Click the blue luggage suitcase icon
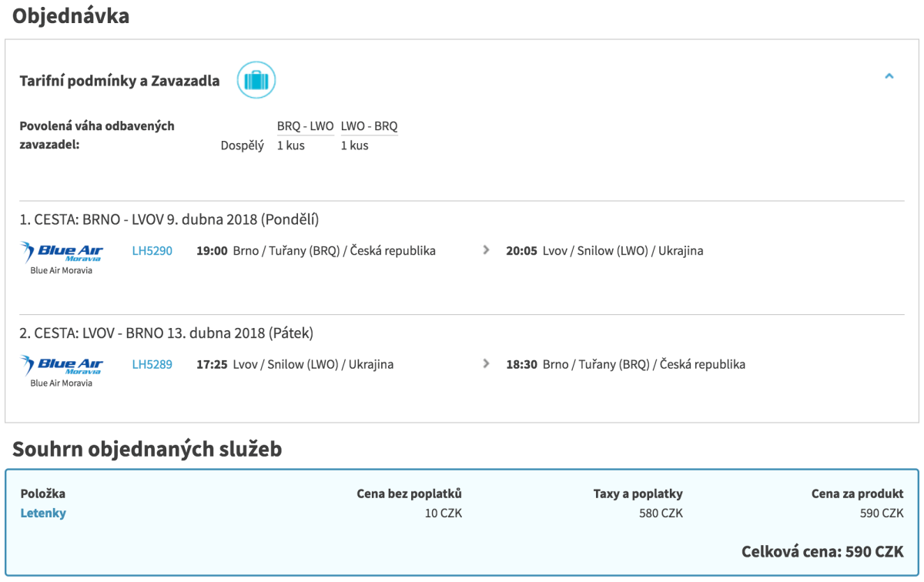This screenshot has width=924, height=582. pyautogui.click(x=256, y=80)
